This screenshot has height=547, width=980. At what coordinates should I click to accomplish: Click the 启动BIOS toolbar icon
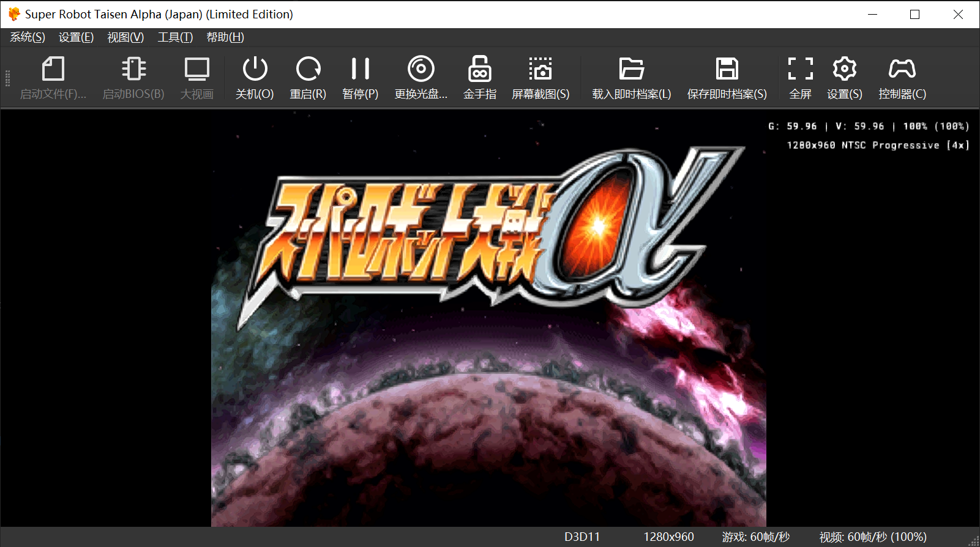(133, 69)
